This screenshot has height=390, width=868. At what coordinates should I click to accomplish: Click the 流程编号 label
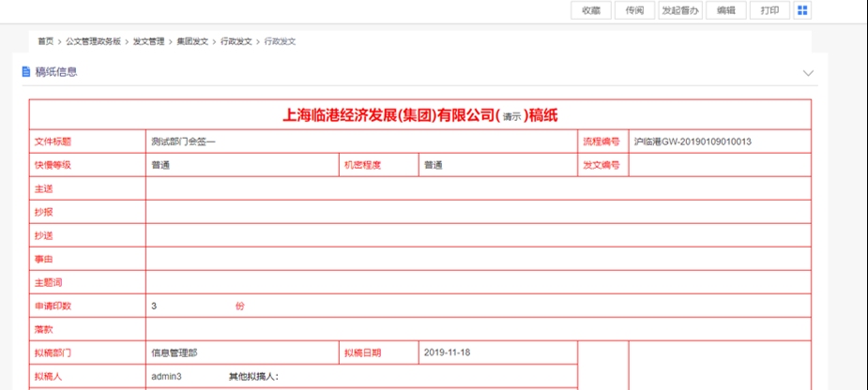[602, 142]
